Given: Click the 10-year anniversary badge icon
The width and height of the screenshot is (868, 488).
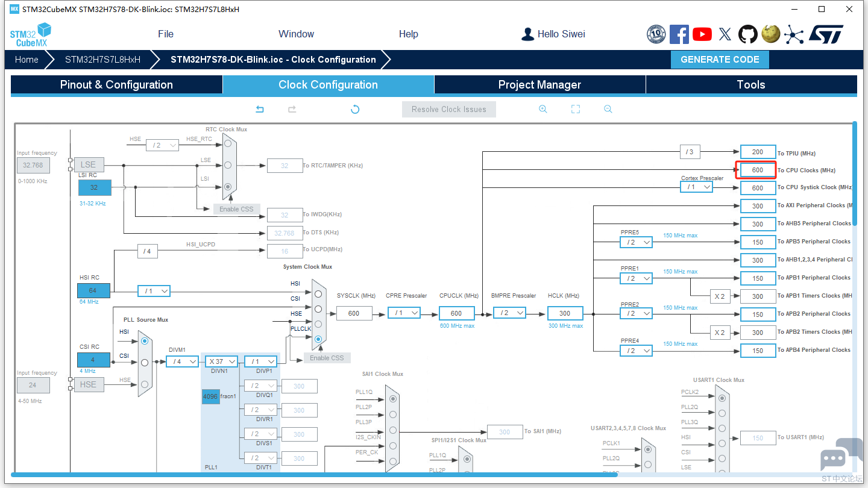Looking at the screenshot, I should coord(656,34).
